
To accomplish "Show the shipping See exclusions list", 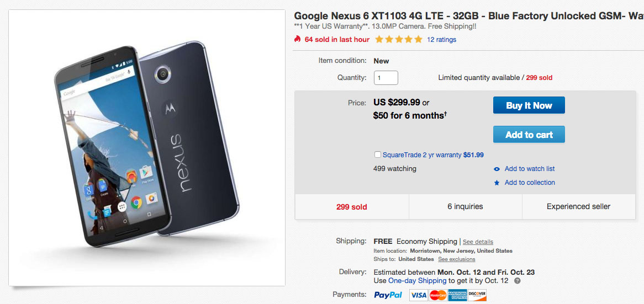I will tap(456, 259).
